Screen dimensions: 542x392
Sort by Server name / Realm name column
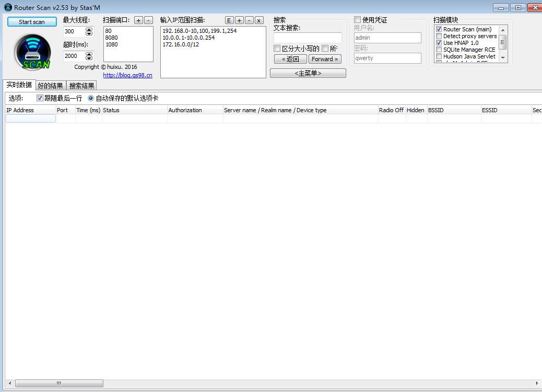pos(300,110)
